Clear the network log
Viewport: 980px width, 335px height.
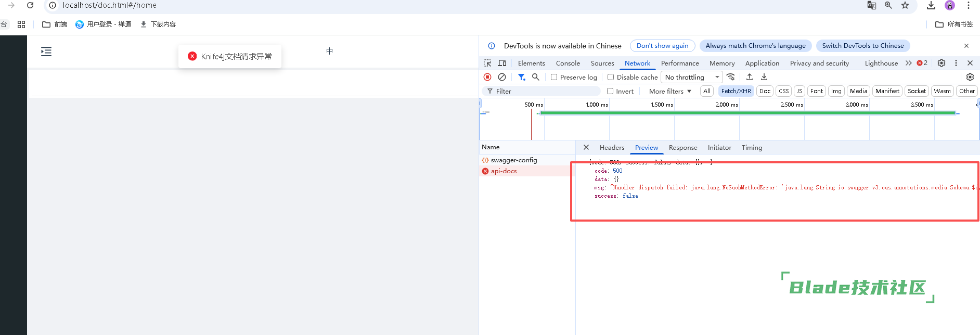tap(502, 77)
